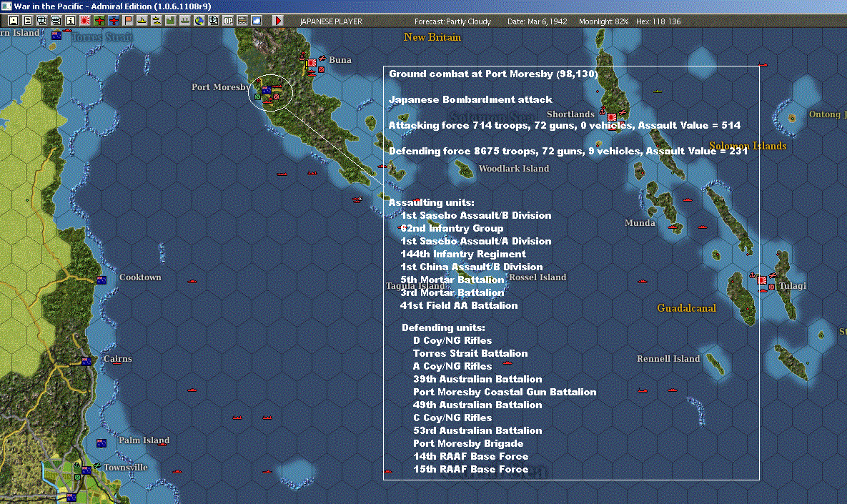Click the 'Japanese Bombardment attack' line
Image resolution: width=847 pixels, height=504 pixels.
click(470, 100)
